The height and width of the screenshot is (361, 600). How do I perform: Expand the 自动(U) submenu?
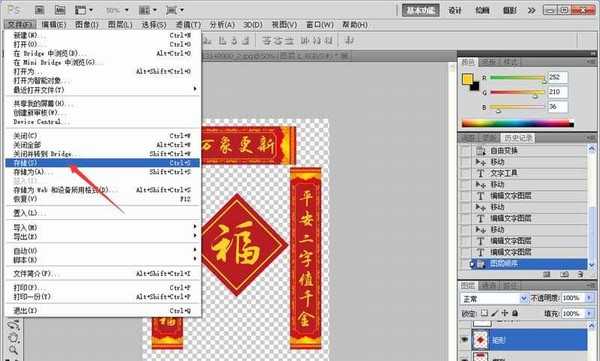pyautogui.click(x=103, y=251)
